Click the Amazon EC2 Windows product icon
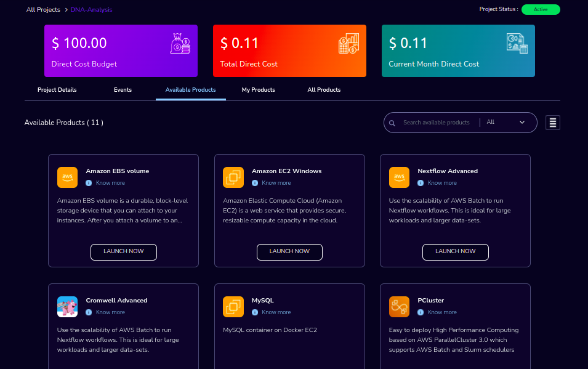This screenshot has width=588, height=369. tap(233, 177)
